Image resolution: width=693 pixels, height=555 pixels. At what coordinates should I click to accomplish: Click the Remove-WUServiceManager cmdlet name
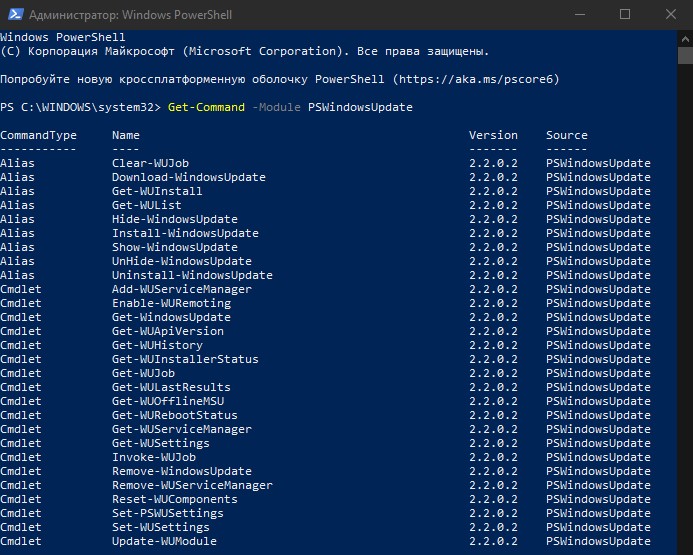(x=192, y=485)
